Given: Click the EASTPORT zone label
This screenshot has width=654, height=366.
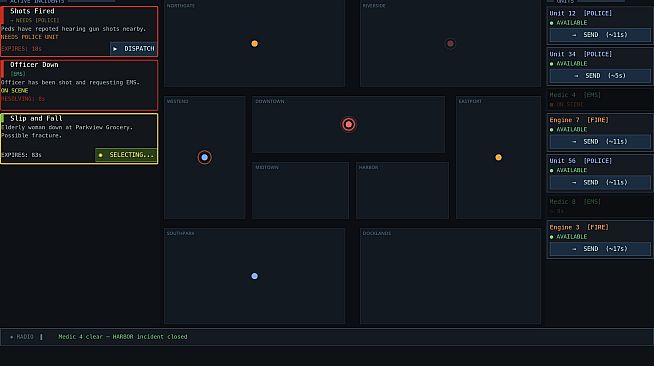Looking at the screenshot, I should coord(470,101).
